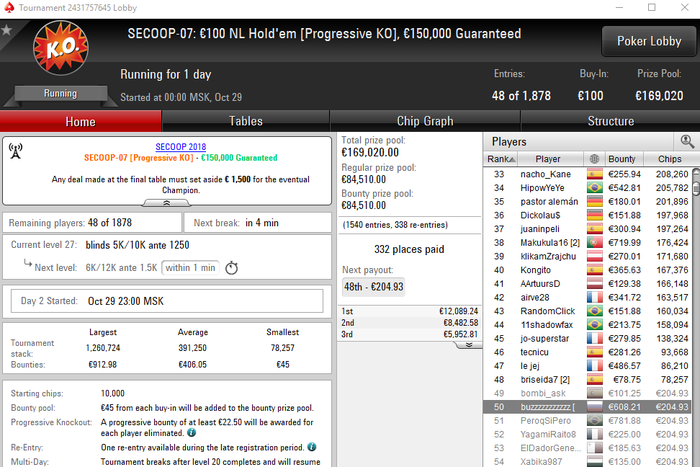Open the SECOOP 2018 link
This screenshot has height=467, width=700.
180,146
